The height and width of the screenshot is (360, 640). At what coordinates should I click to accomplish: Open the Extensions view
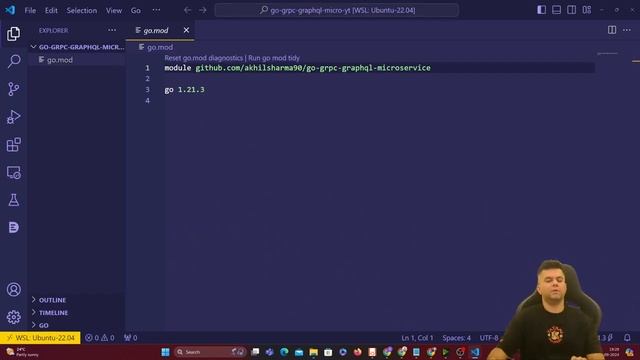click(x=13, y=144)
